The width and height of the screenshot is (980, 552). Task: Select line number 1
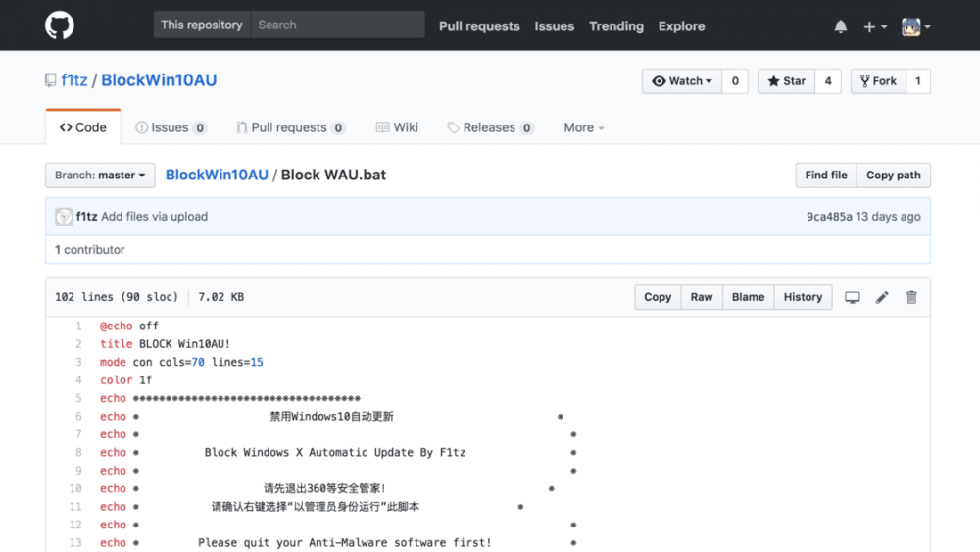pyautogui.click(x=78, y=326)
